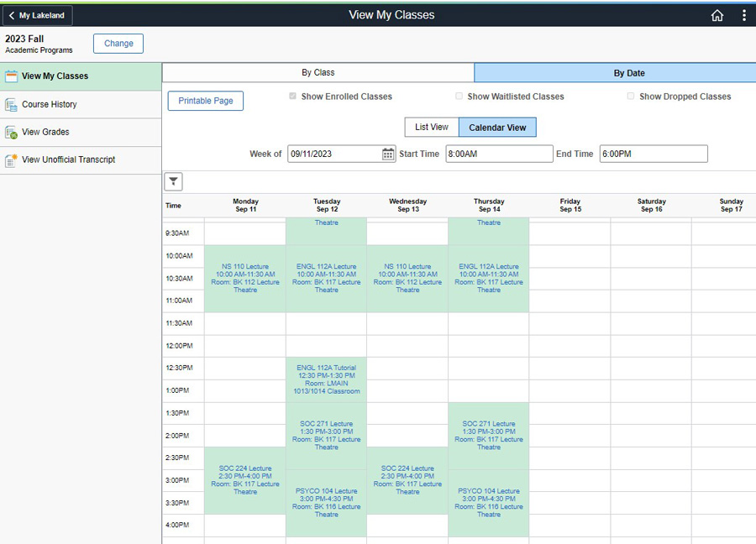Enable the Show Enrolled Classes checkbox
Image resolution: width=756 pixels, height=544 pixels.
click(292, 96)
